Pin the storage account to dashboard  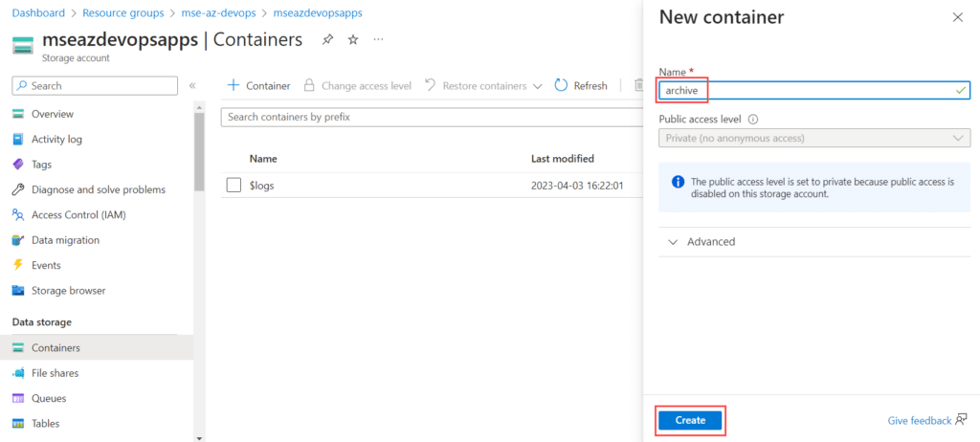[327, 40]
